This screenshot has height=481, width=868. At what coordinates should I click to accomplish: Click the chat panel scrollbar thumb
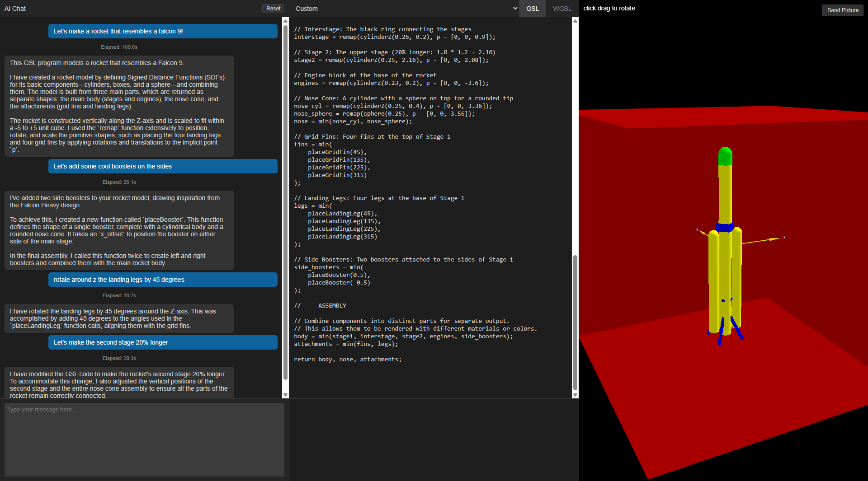click(x=285, y=199)
